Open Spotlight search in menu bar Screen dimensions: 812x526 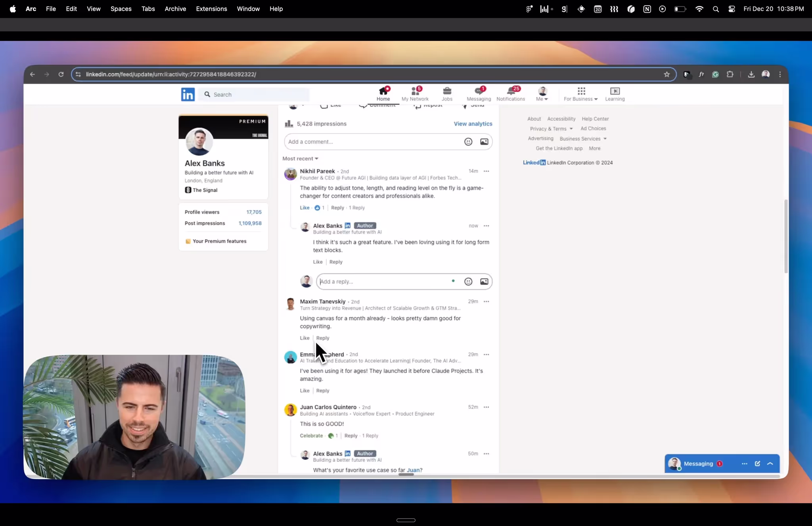click(716, 9)
